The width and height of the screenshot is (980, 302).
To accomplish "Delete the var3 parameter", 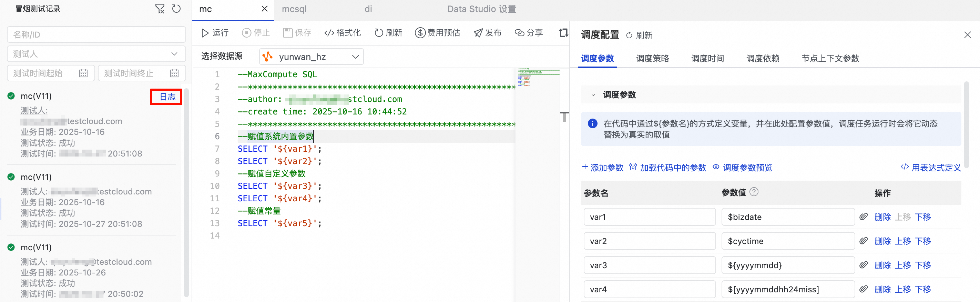I will pos(882,265).
